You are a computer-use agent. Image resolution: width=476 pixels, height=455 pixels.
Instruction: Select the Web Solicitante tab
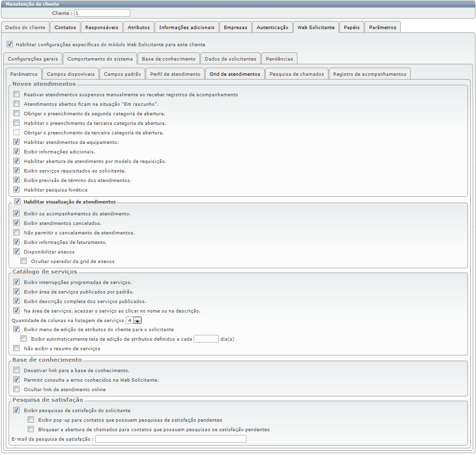(x=316, y=27)
